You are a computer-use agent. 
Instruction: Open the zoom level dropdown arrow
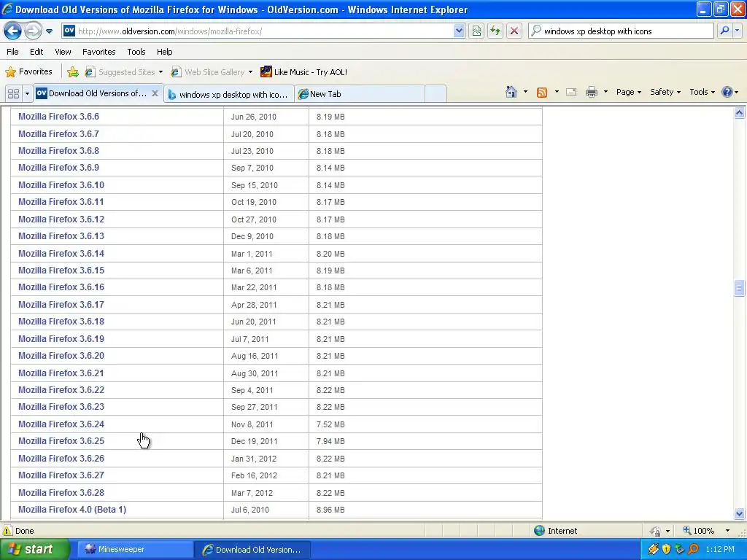click(727, 531)
